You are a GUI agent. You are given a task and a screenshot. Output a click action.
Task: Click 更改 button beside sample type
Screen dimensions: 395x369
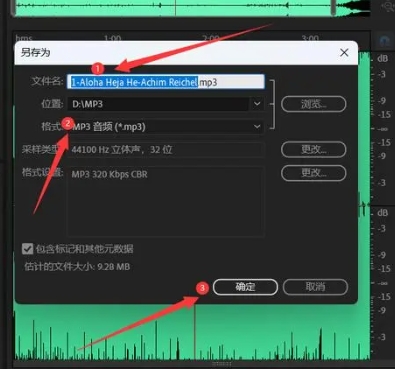click(314, 150)
